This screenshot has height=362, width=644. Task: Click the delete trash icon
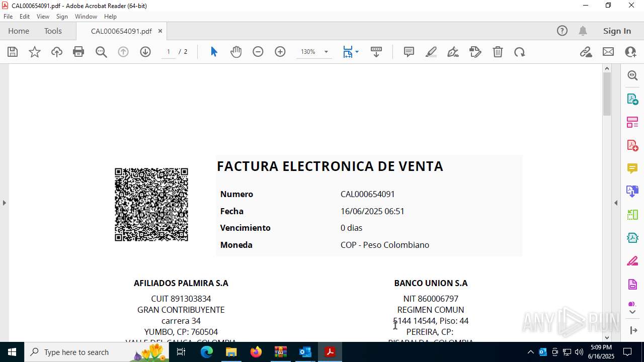(x=498, y=52)
